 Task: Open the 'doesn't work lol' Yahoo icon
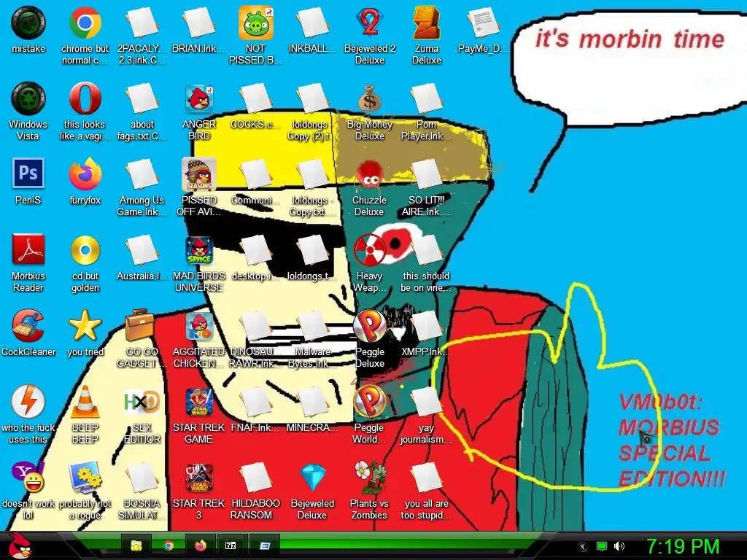[28, 477]
